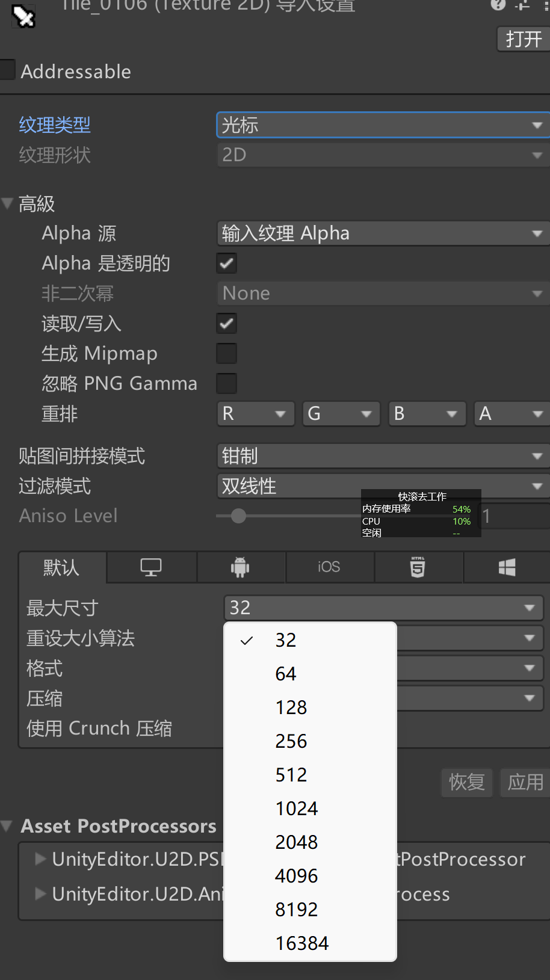The height and width of the screenshot is (980, 550).
Task: Open the preset sliders icon
Action: (523, 5)
